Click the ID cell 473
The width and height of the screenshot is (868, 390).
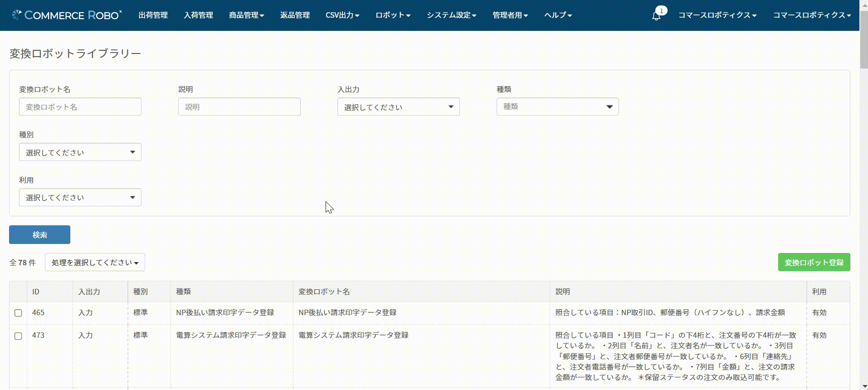[38, 335]
